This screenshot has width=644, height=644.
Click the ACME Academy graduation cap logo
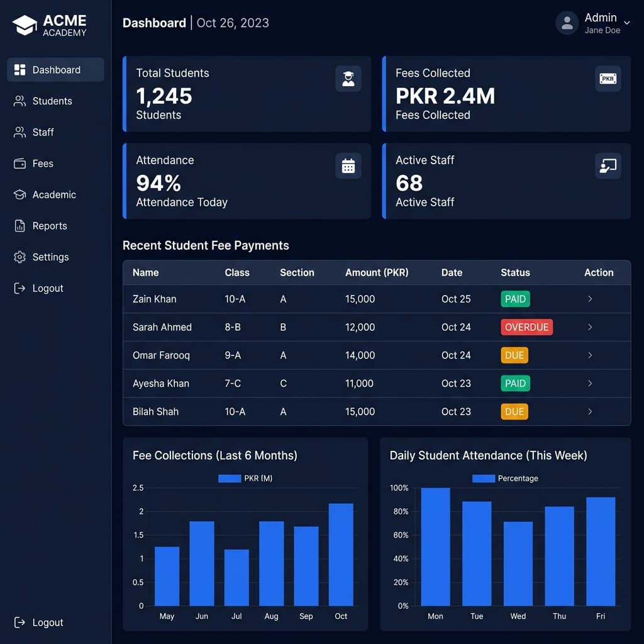coord(25,25)
